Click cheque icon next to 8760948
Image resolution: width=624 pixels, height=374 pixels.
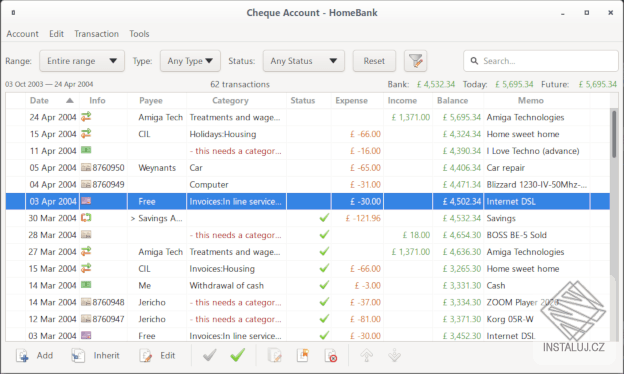coord(86,302)
